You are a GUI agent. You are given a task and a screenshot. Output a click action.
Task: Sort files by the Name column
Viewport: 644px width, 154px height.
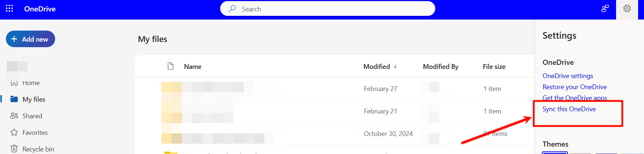point(193,67)
